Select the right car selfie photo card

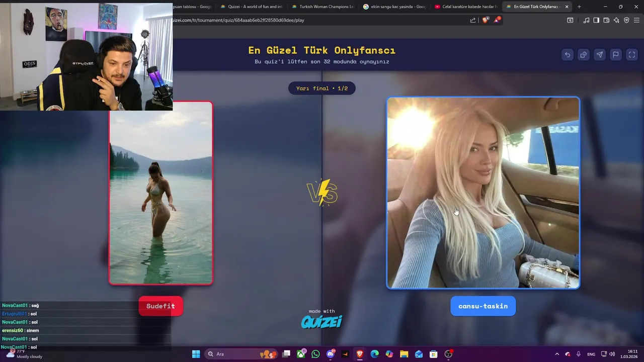coord(483,193)
